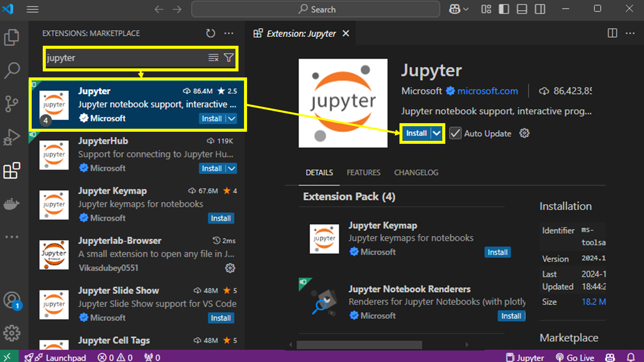Click Install on the Jupyter details page

point(416,133)
